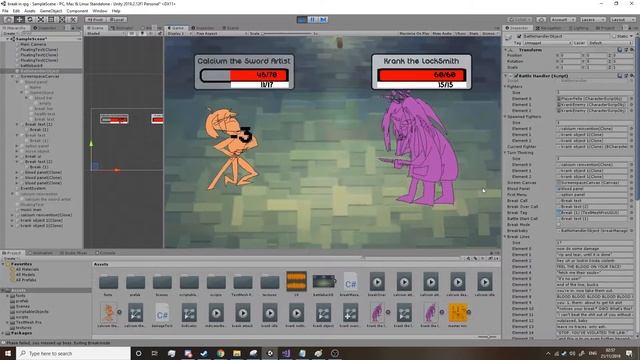Open the Window menu
640x360 pixels.
tap(100, 11)
